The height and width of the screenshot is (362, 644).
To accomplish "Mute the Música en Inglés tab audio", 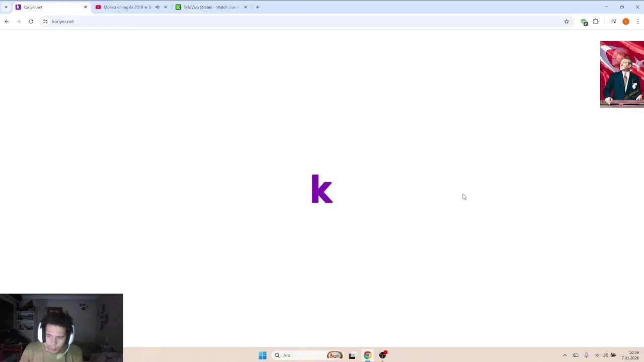I will click(157, 7).
